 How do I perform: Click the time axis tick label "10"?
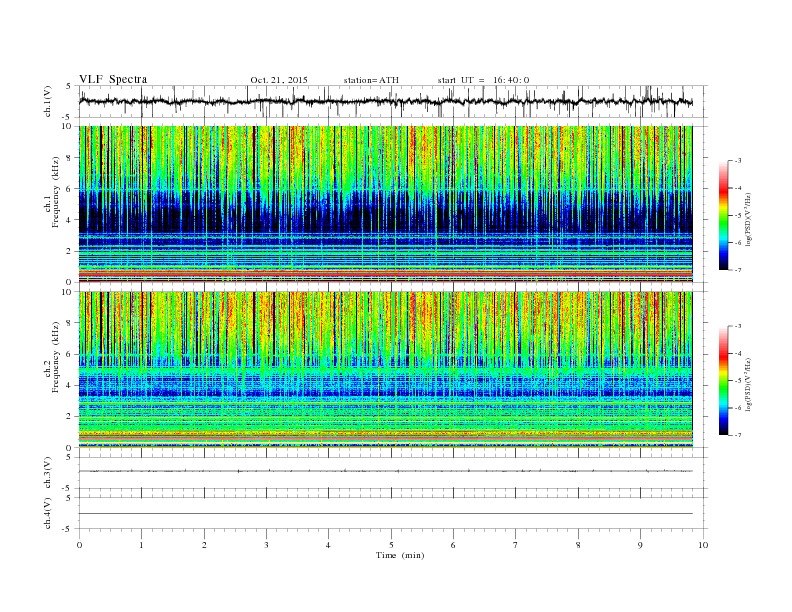pos(703,545)
